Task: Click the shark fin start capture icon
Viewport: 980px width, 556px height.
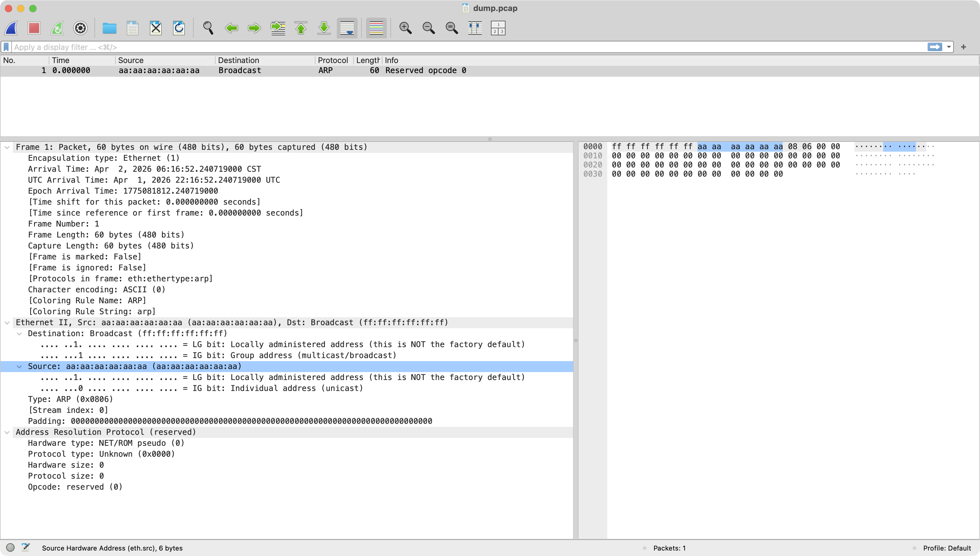Action: [x=12, y=28]
